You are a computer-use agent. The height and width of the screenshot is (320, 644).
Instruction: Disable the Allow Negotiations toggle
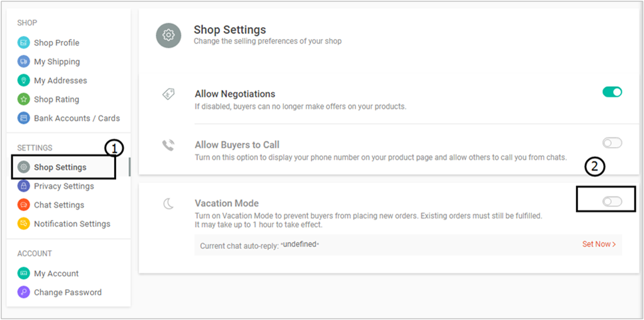[x=612, y=92]
